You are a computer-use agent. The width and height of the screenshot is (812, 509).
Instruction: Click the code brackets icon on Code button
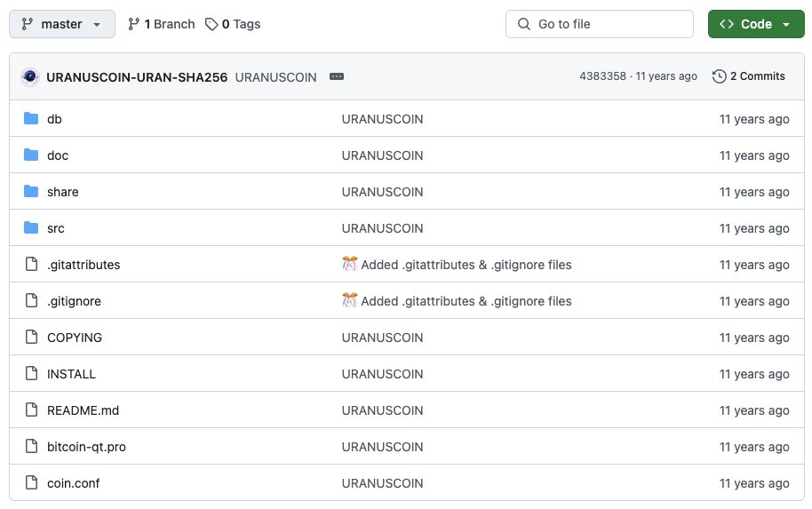pyautogui.click(x=727, y=24)
